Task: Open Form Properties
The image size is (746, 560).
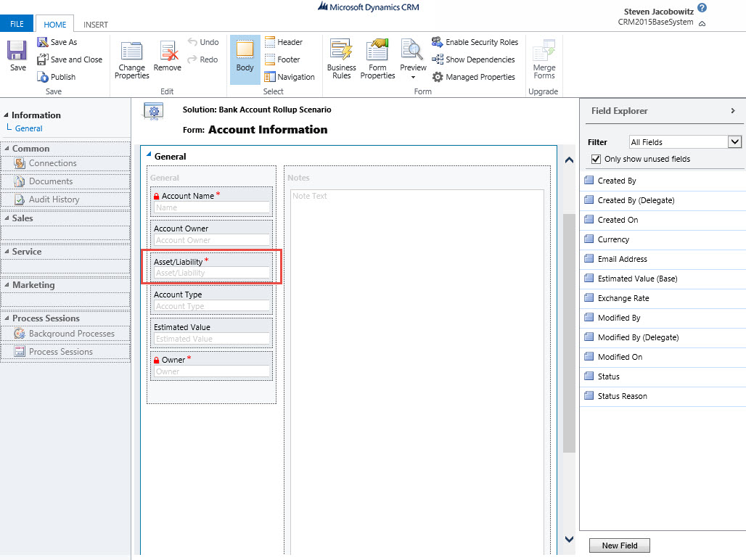Action: click(x=377, y=51)
